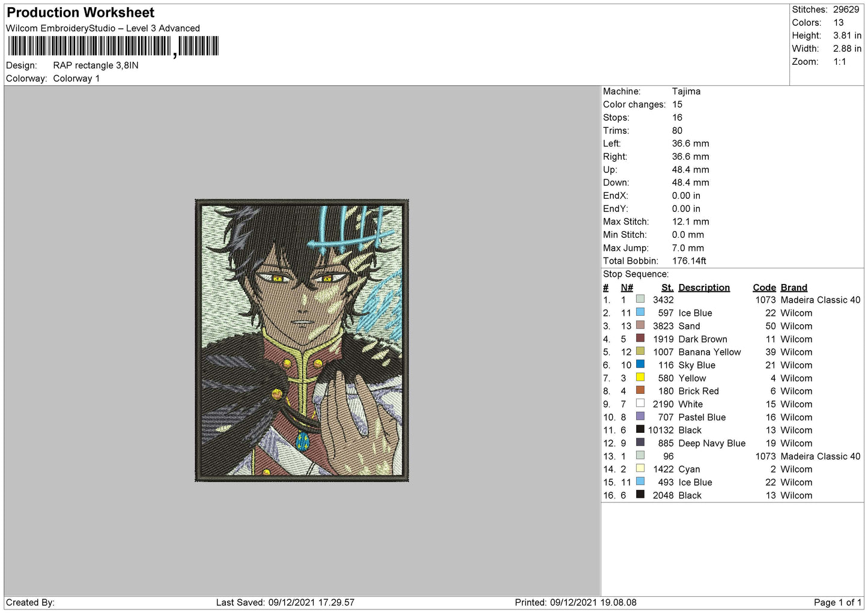This screenshot has height=613, width=868.
Task: Select the design name 'RAP rectangle 3,8IN'
Action: coord(96,65)
